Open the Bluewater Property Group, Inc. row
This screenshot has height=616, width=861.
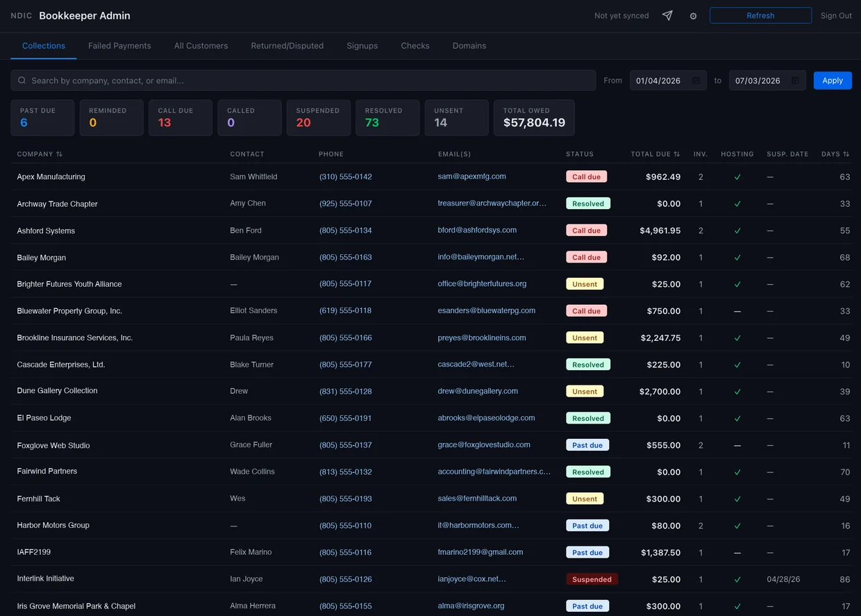(x=431, y=311)
